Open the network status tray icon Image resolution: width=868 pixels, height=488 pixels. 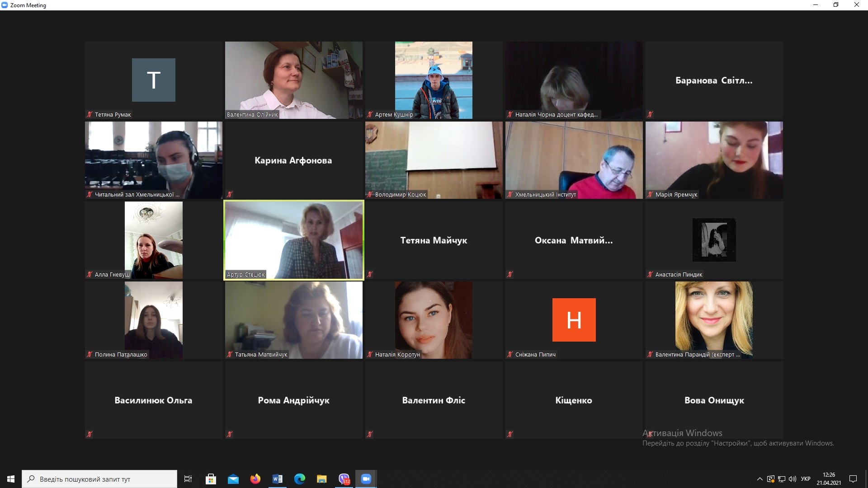781,479
